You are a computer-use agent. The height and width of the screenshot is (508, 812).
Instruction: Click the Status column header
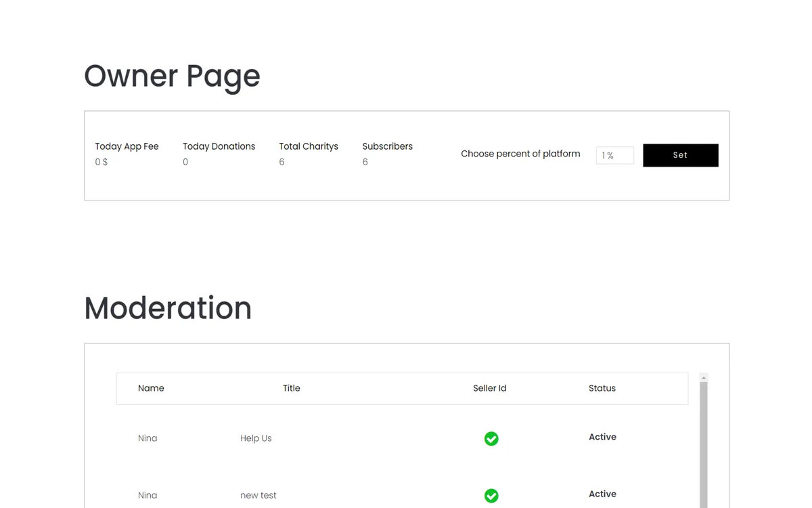(602, 388)
